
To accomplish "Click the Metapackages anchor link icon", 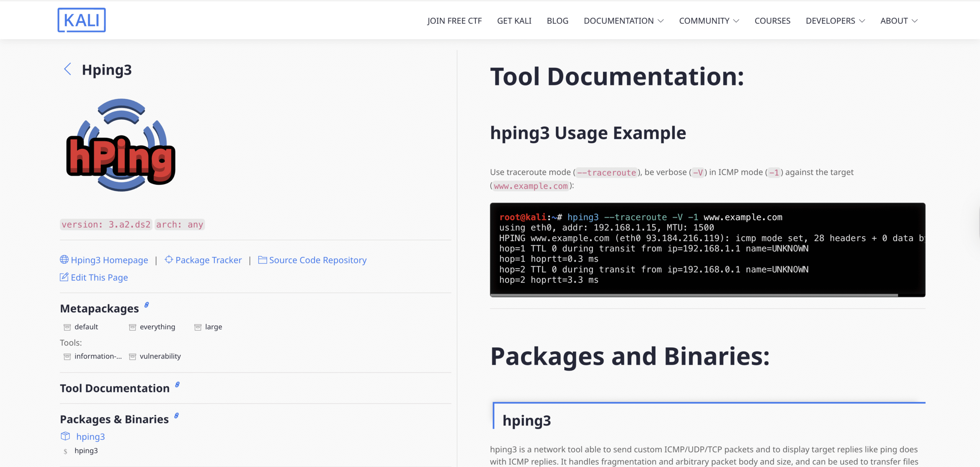I will click(147, 305).
